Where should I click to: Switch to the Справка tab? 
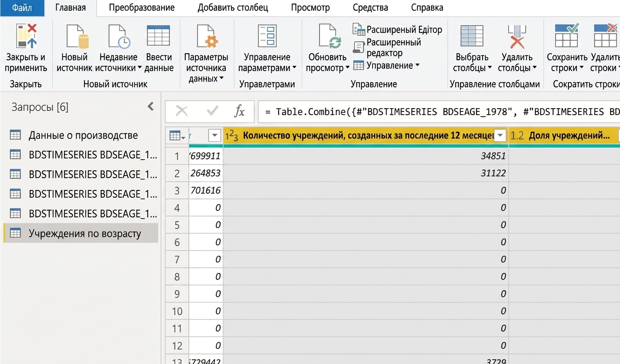pyautogui.click(x=427, y=7)
